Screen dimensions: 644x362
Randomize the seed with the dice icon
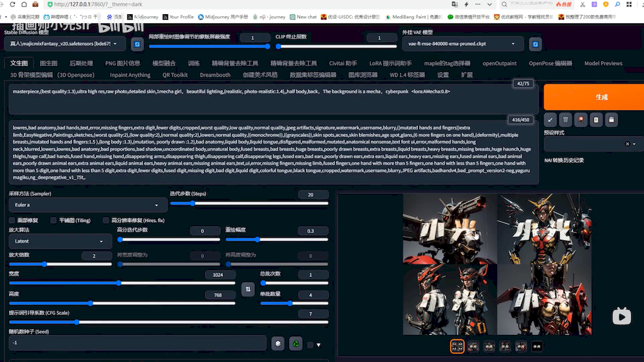(x=278, y=343)
